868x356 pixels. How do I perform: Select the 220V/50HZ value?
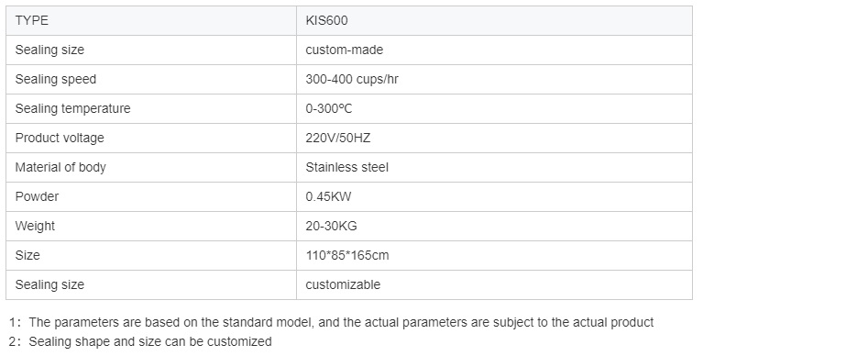(x=337, y=138)
